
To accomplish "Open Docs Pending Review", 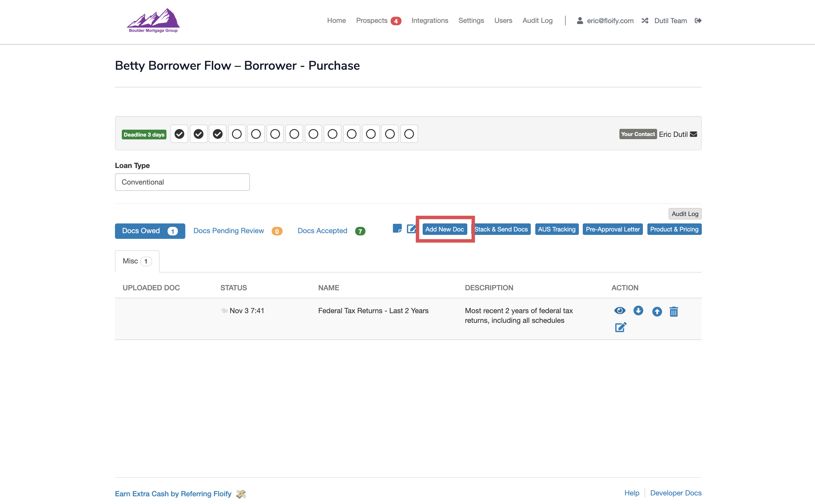I will [x=228, y=230].
